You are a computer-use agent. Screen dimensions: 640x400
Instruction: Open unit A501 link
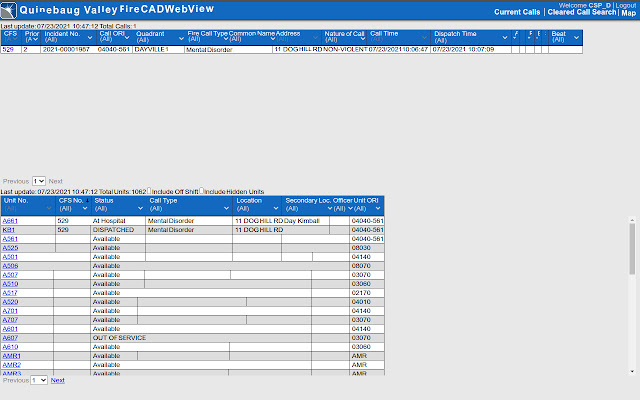(10, 257)
